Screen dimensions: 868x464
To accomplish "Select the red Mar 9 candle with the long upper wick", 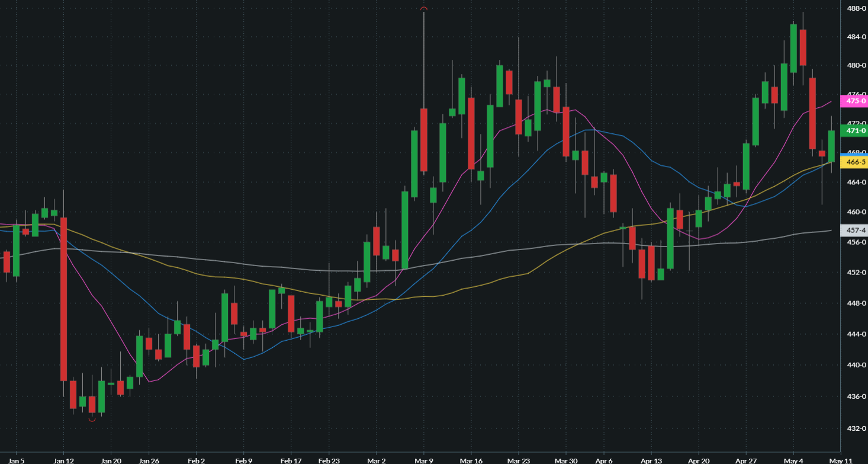I will click(424, 140).
